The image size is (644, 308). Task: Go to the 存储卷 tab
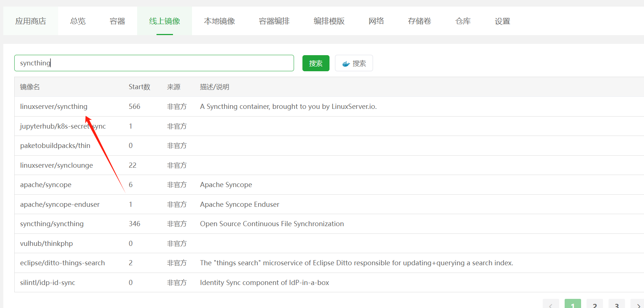[419, 21]
